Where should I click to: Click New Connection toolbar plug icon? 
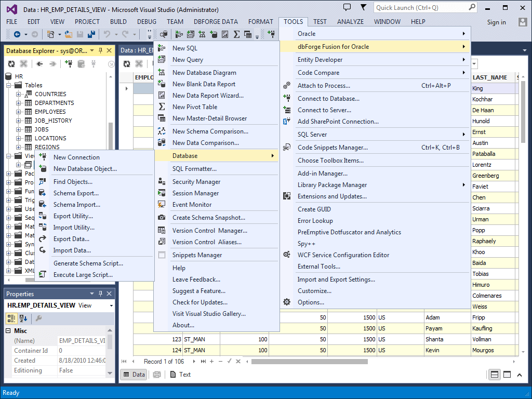click(x=271, y=34)
